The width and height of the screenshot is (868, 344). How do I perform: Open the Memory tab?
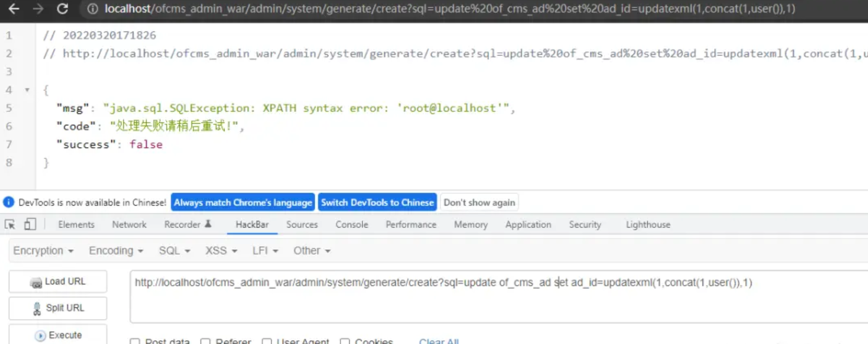[471, 224]
